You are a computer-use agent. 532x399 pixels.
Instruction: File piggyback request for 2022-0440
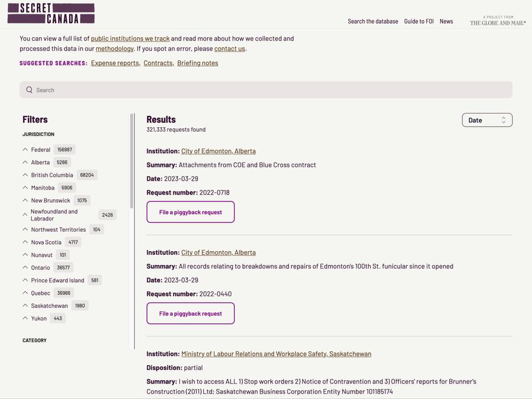coord(190,313)
